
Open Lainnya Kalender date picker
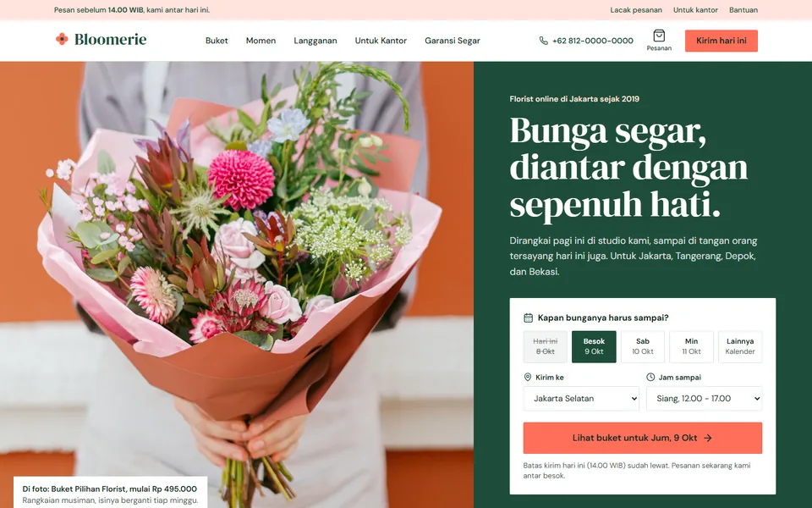[740, 346]
